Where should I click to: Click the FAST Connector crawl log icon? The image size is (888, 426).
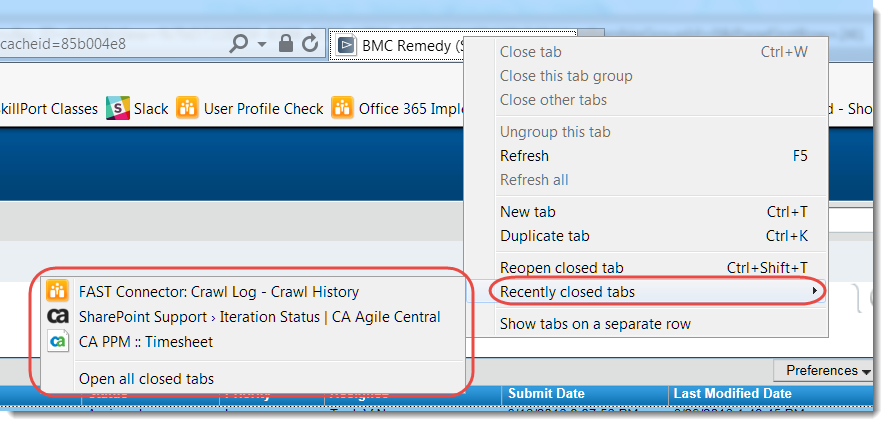(x=58, y=292)
